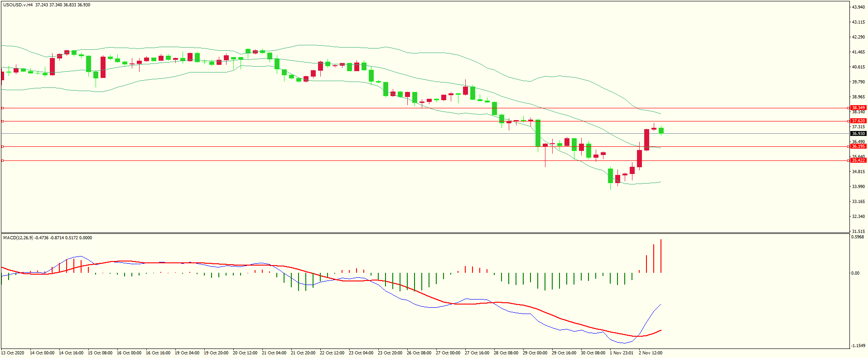This screenshot has width=868, height=358.
Task: Select the latest green candle on the chart
Action: pos(661,131)
